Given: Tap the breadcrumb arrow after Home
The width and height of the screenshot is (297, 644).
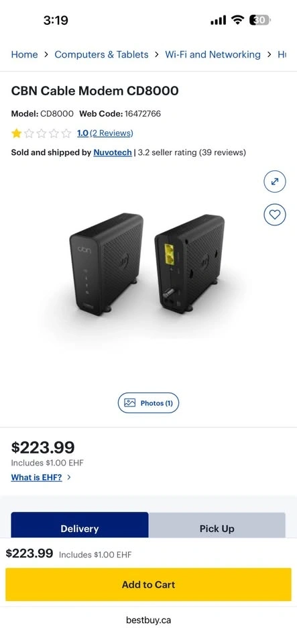Looking at the screenshot, I should 46,54.
